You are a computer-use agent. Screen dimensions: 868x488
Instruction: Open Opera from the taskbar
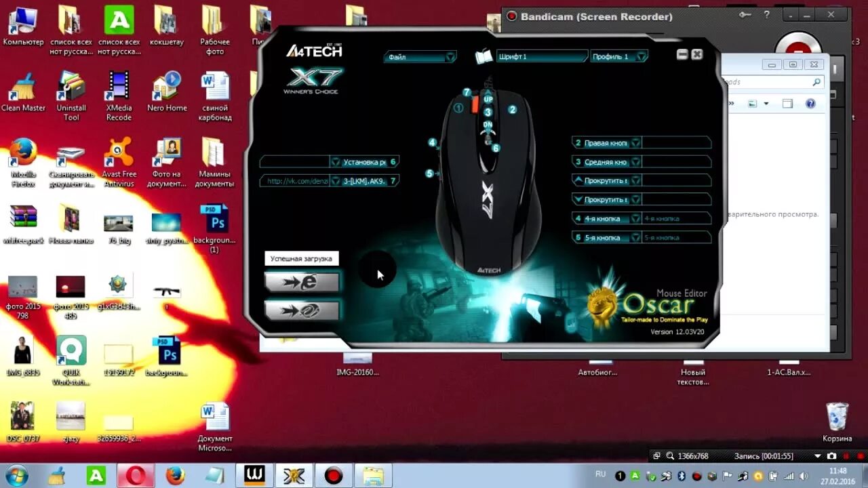[x=135, y=476]
